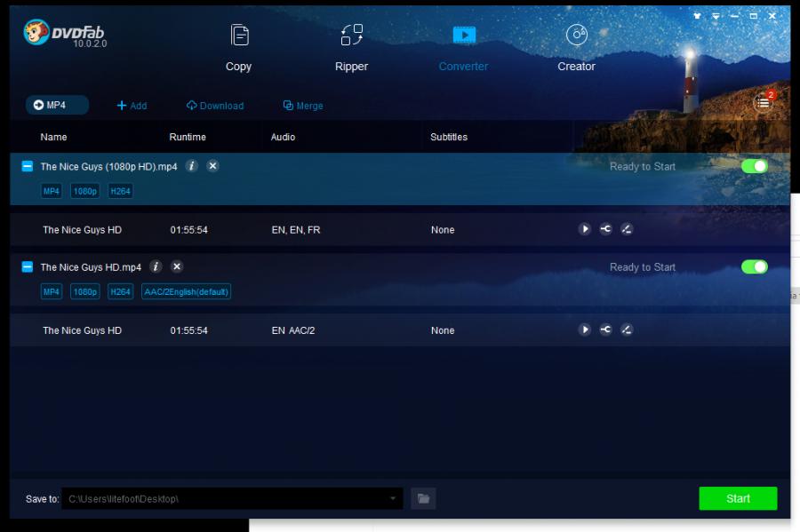Click the MP4 tag under 1080p HD.mp4
Screen dimensions: 800x532
point(52,191)
